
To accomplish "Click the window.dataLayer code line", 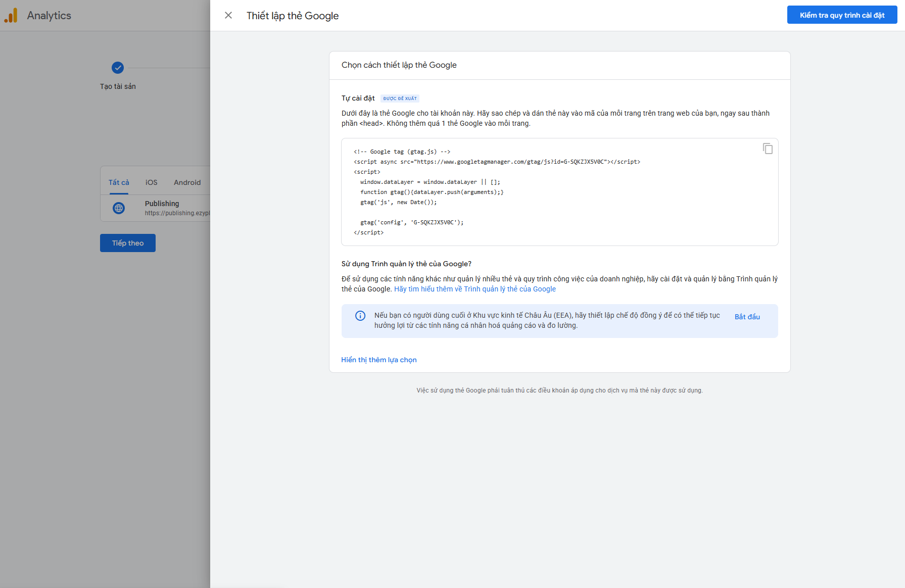I will 430,182.
